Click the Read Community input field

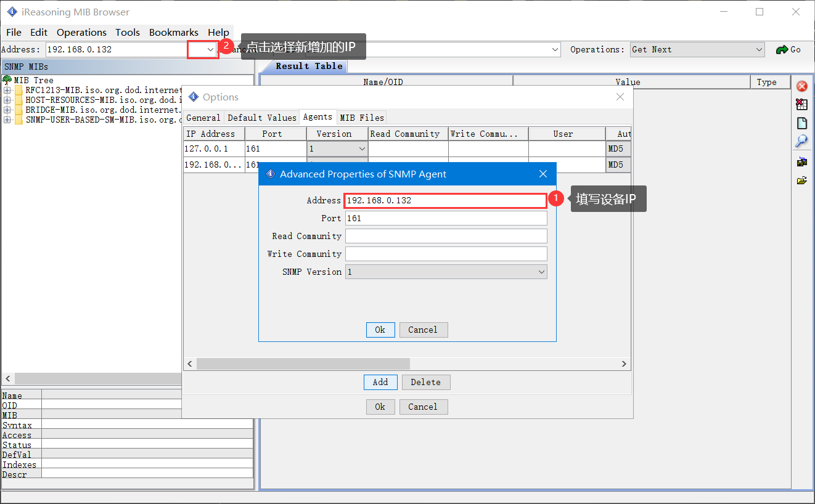click(x=446, y=236)
